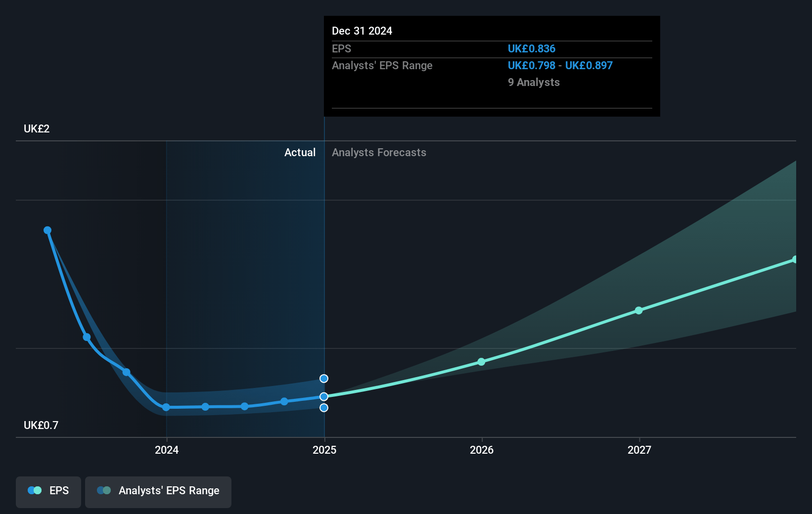Click the 2027 x-axis label
The image size is (812, 514).
click(639, 450)
